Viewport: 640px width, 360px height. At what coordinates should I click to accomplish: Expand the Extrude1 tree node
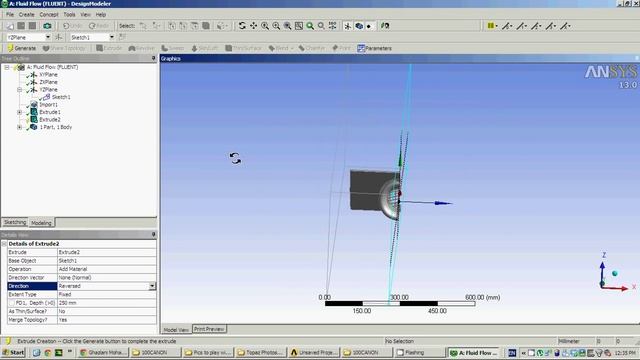(19, 112)
